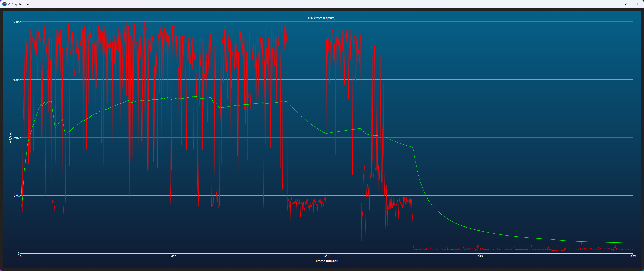Click the 0 label under the frame axis

pos(21,256)
